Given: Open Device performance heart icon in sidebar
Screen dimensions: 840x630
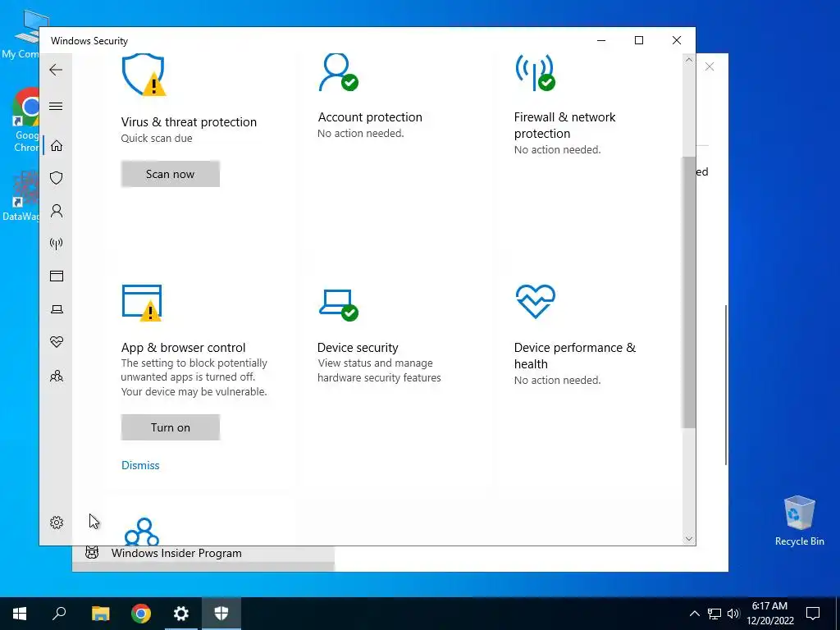Looking at the screenshot, I should click(57, 342).
